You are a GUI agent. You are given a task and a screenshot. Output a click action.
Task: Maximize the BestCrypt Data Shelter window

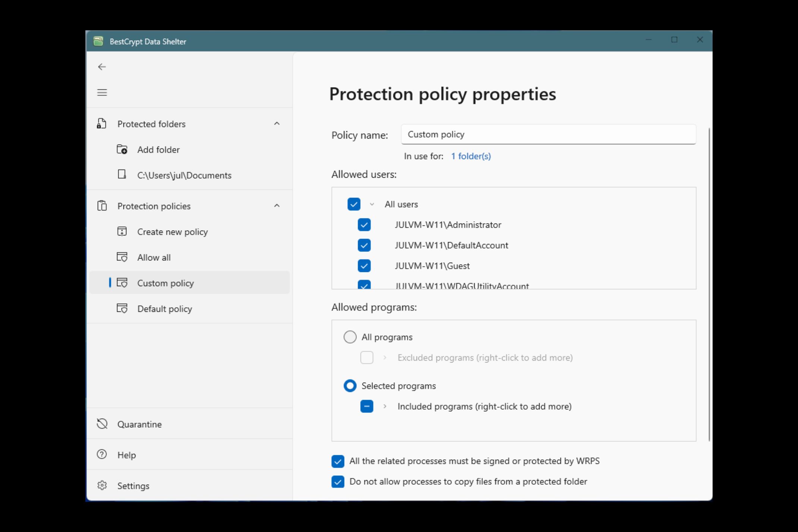point(674,39)
